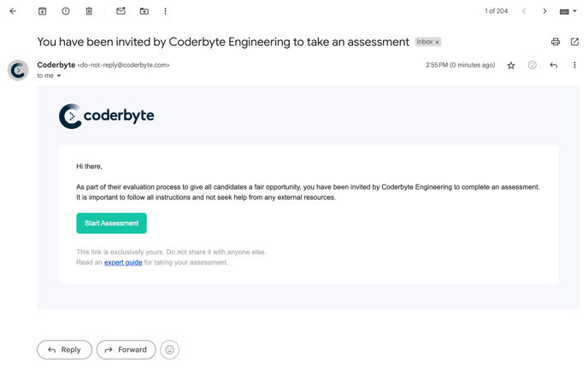This screenshot has height=368, width=588.
Task: Expand recipient details next to "to me"
Action: pyautogui.click(x=59, y=76)
